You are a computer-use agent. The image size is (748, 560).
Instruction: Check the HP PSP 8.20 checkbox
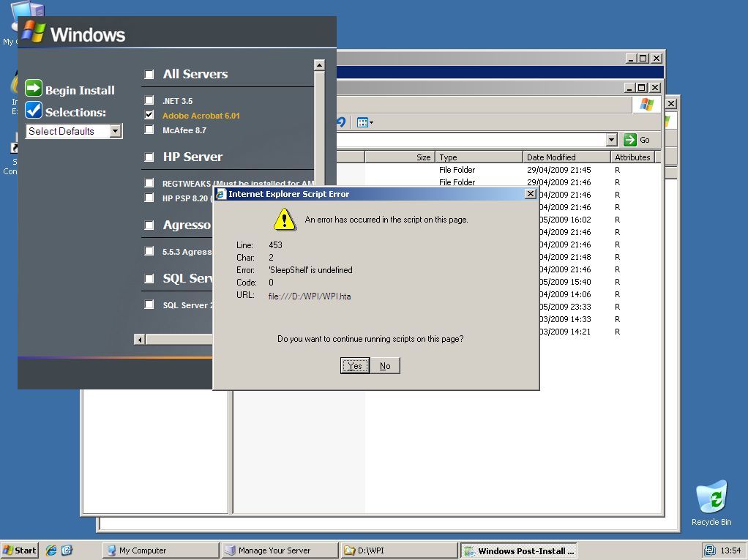149,198
